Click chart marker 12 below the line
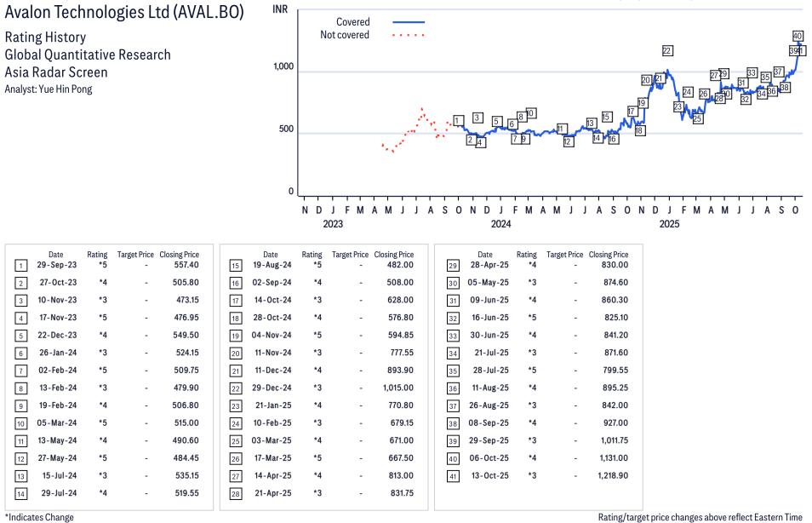Screen dimensions: 812x523 point(568,141)
